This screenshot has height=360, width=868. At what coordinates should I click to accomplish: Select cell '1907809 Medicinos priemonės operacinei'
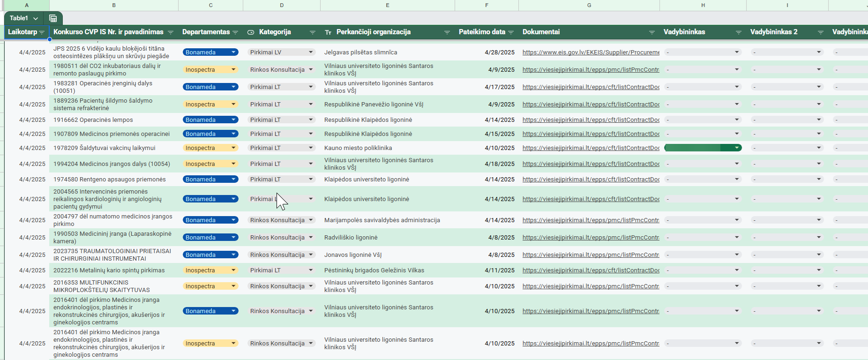114,134
